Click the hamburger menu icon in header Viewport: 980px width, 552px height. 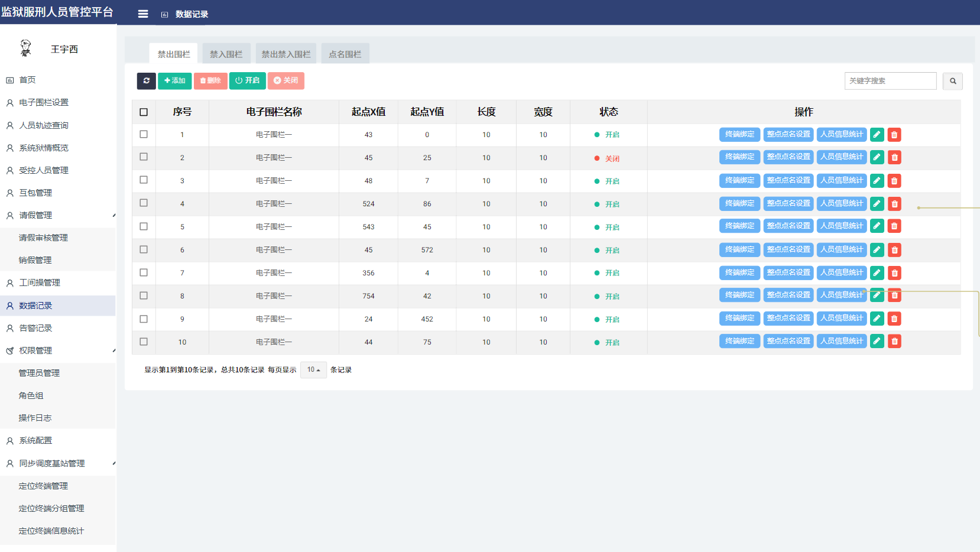(143, 14)
